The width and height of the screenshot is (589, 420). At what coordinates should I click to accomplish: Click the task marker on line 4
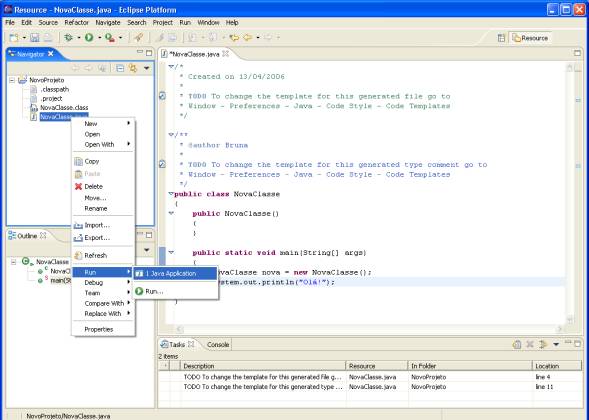[x=162, y=96]
